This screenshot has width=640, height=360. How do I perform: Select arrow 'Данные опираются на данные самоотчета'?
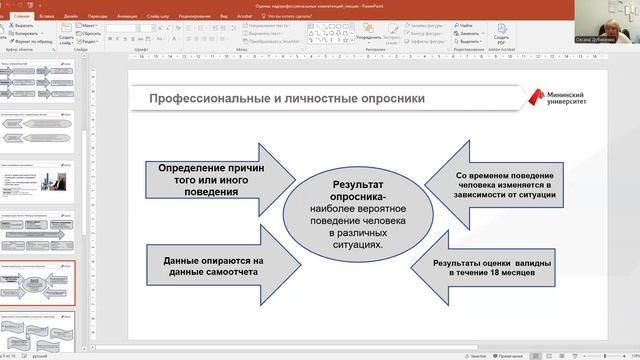coord(224,265)
